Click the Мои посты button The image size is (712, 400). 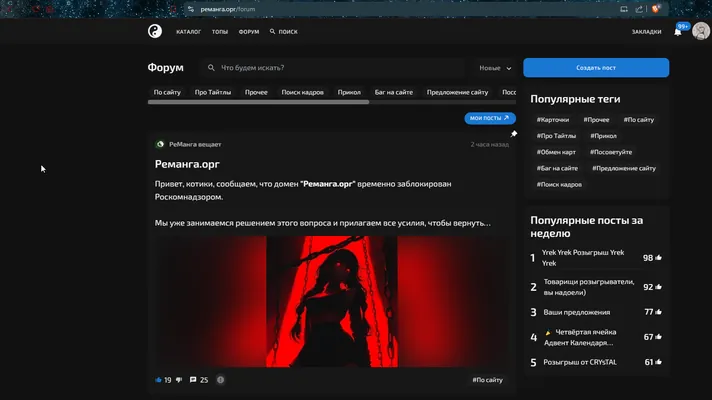click(x=490, y=118)
